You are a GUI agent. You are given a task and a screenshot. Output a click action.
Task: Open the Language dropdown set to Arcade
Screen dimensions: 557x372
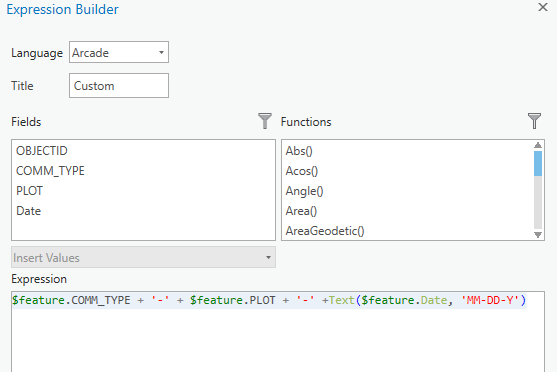(119, 52)
